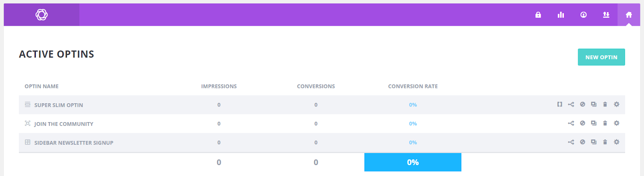Click the widget type icon beside Sidebar Newsletter Signup

(27, 142)
